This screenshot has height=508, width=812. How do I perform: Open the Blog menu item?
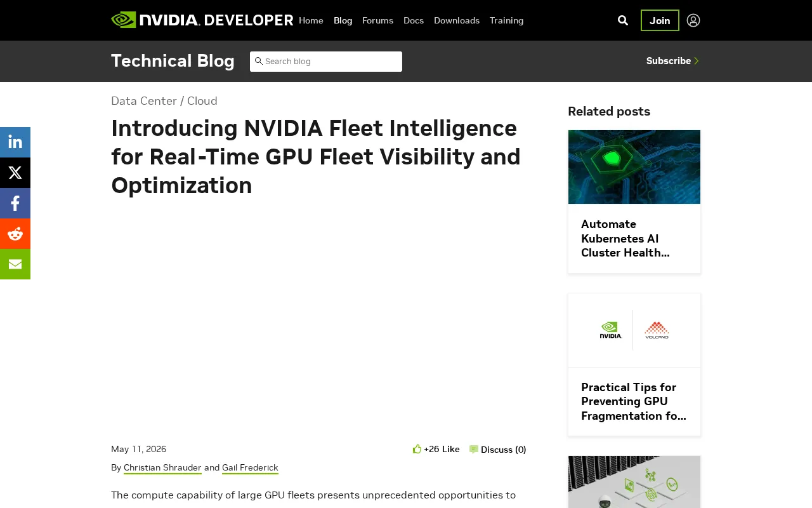(x=343, y=20)
